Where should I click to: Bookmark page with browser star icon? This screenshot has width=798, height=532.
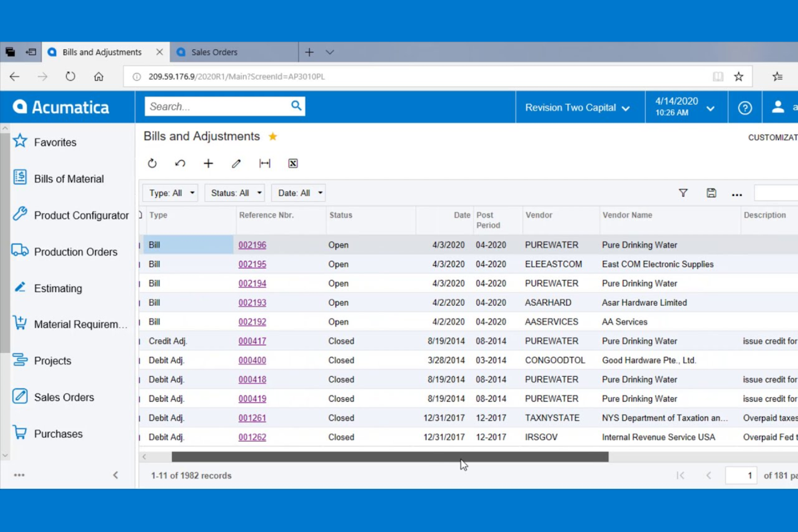tap(739, 77)
